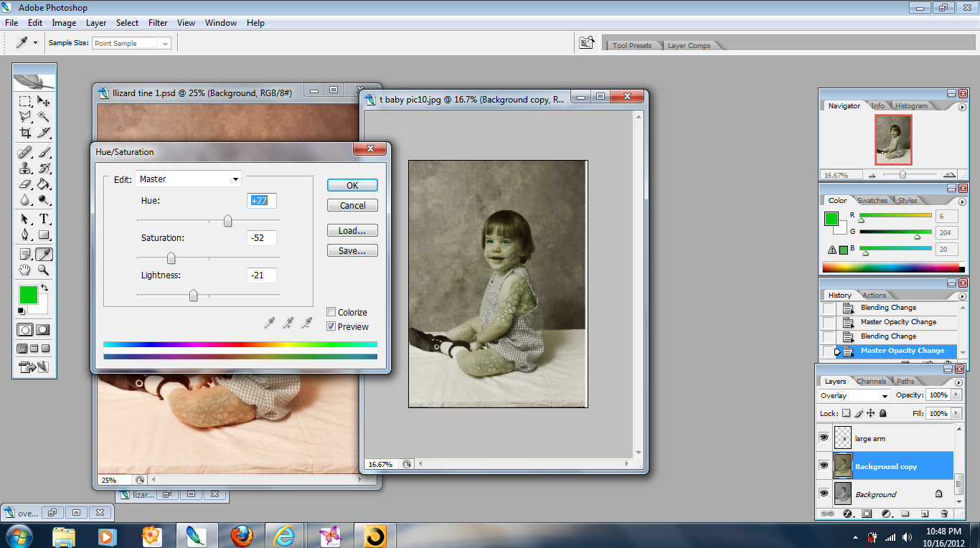This screenshot has height=548, width=980.
Task: Select the Paint Bucket tool
Action: tap(44, 184)
